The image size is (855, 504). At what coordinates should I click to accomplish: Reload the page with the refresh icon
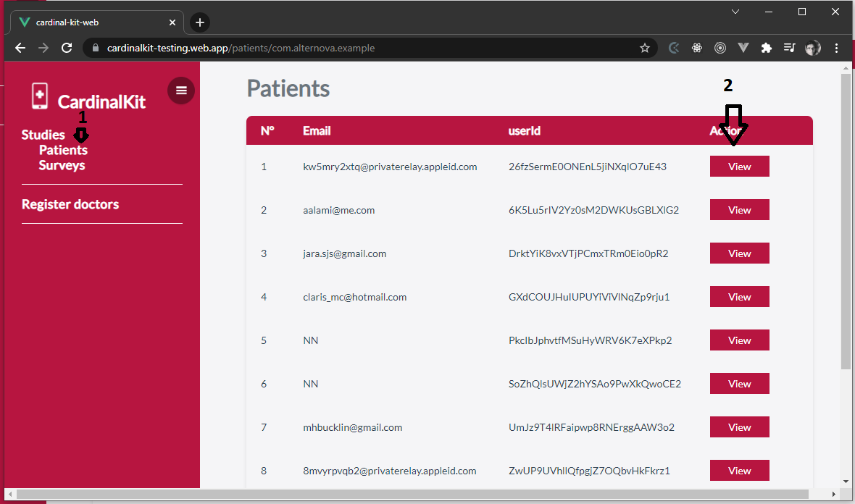67,48
